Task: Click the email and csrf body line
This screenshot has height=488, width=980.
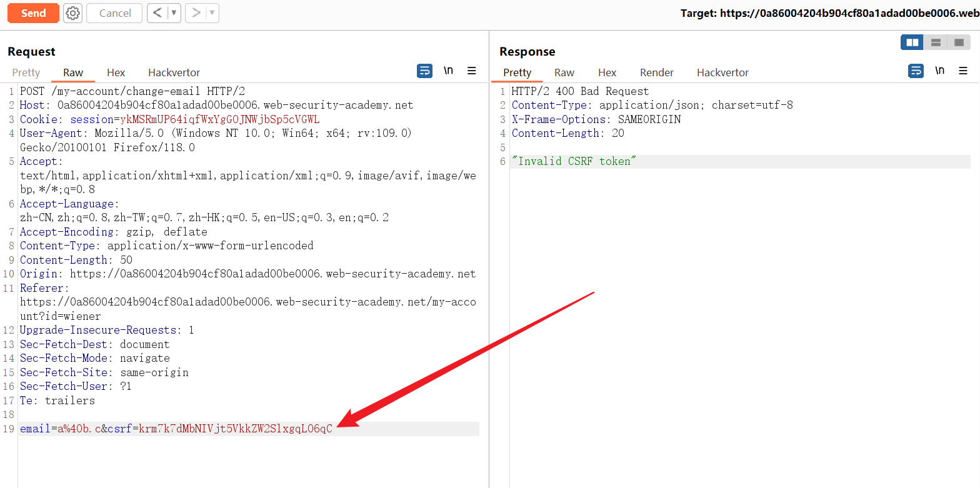Action: (x=176, y=429)
